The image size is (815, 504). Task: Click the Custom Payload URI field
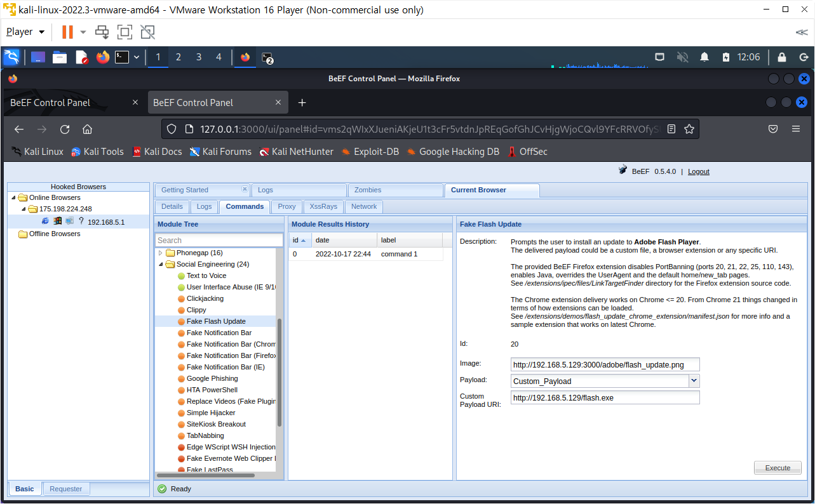tap(605, 397)
